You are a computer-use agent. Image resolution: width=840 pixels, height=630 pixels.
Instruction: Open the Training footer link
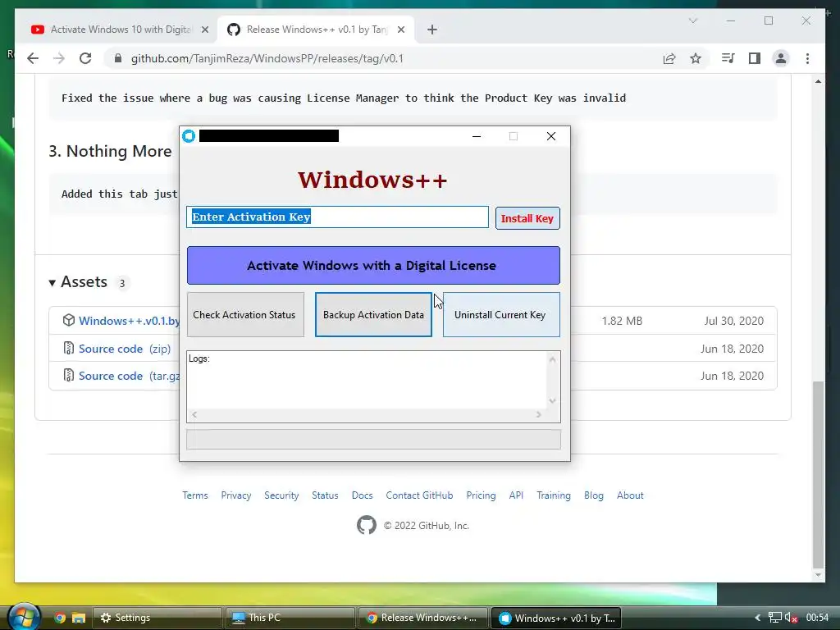(x=554, y=495)
